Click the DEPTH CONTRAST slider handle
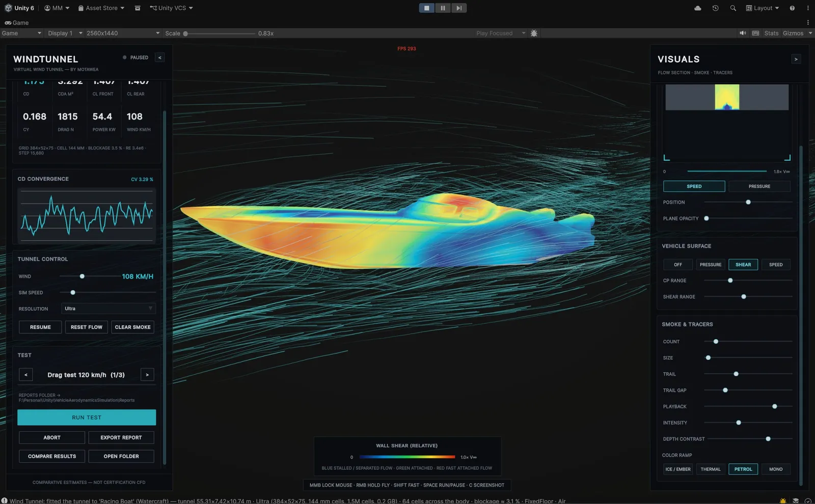Screen dimensions: 815x504 [x=768, y=439]
